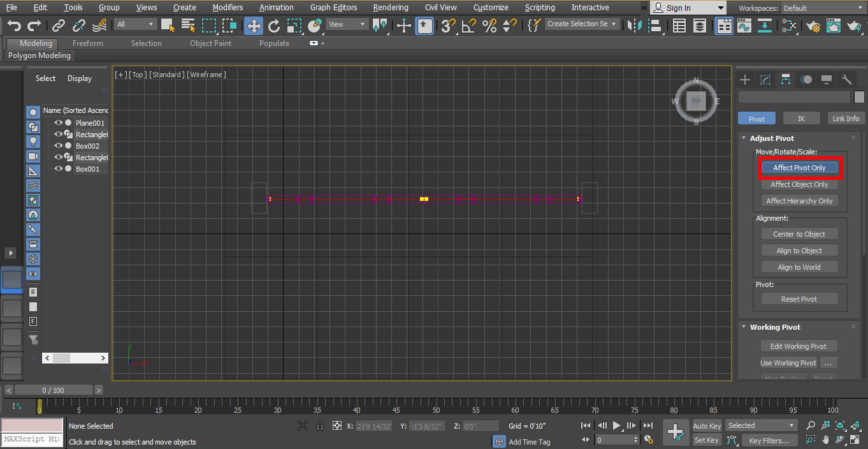Click the Affect Object Only button

point(799,184)
